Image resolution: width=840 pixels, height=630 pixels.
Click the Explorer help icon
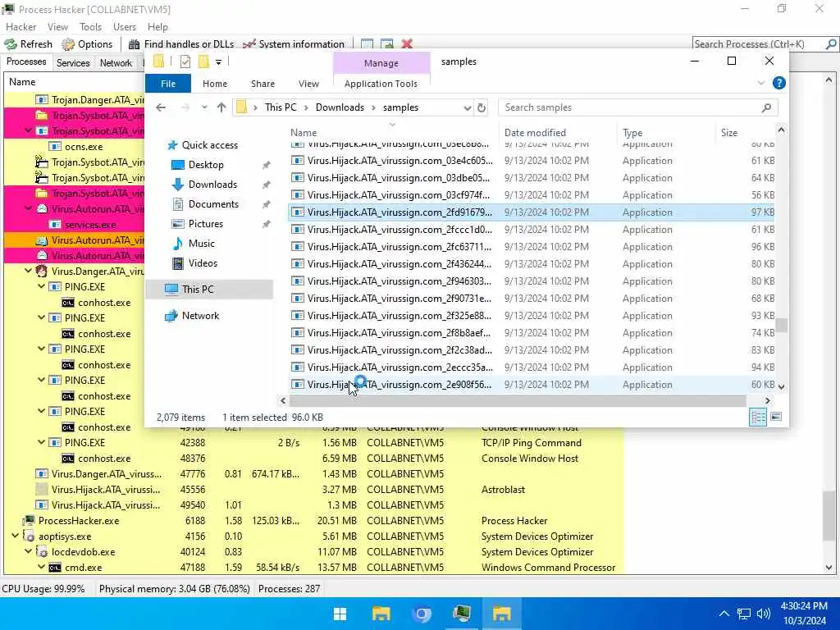(779, 83)
